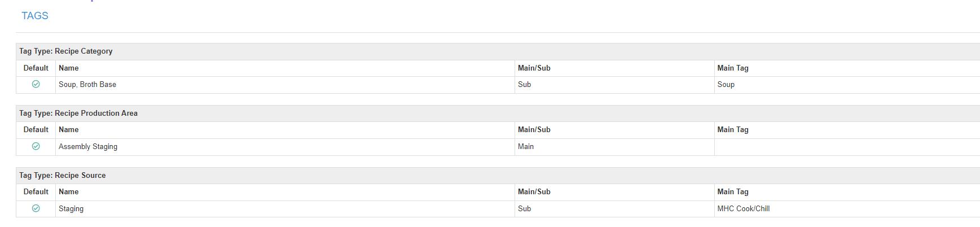Image resolution: width=980 pixels, height=227 pixels.
Task: Select the Assembly Staging name cell
Action: [x=285, y=147]
